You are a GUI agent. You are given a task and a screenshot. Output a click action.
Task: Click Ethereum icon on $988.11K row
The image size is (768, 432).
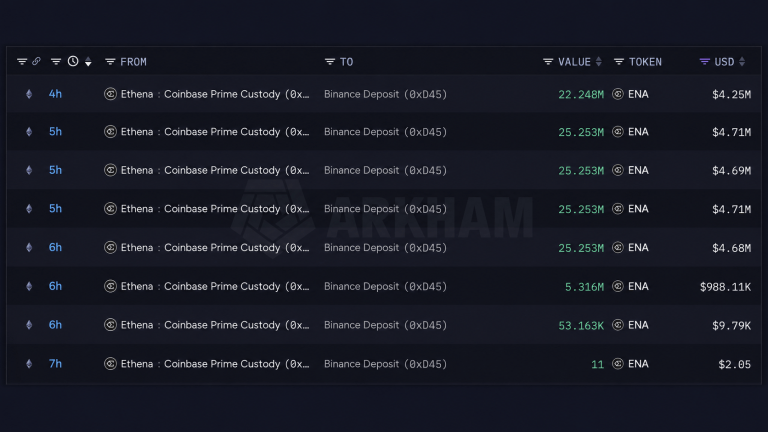pos(29,287)
